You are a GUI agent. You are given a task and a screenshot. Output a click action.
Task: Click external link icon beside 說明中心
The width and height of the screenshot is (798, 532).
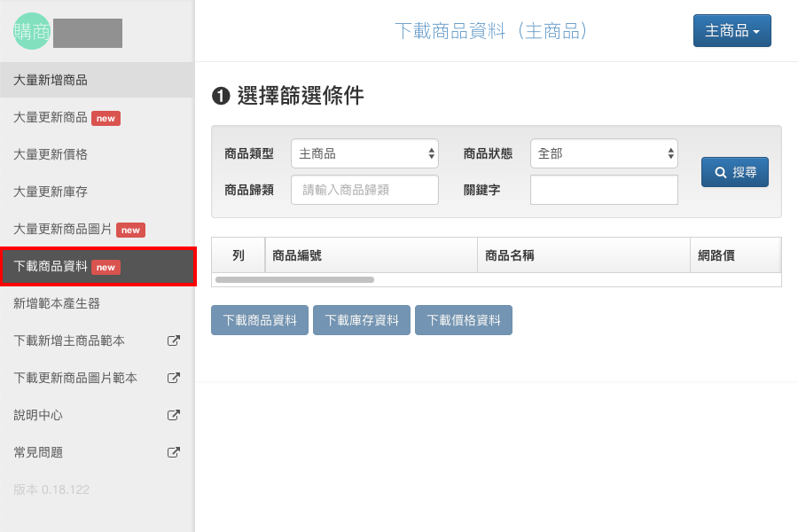(x=174, y=415)
